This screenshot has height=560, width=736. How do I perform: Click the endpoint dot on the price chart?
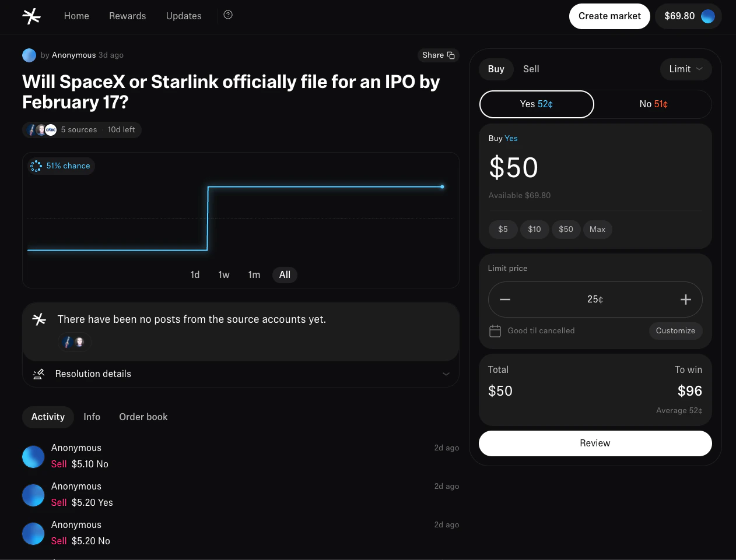443,187
